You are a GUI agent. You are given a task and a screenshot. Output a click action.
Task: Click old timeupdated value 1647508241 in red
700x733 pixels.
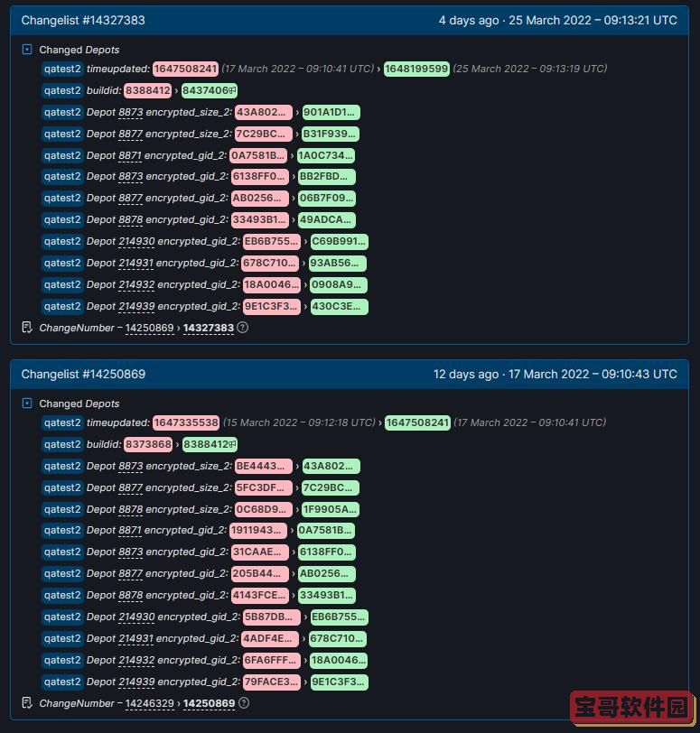(x=186, y=69)
